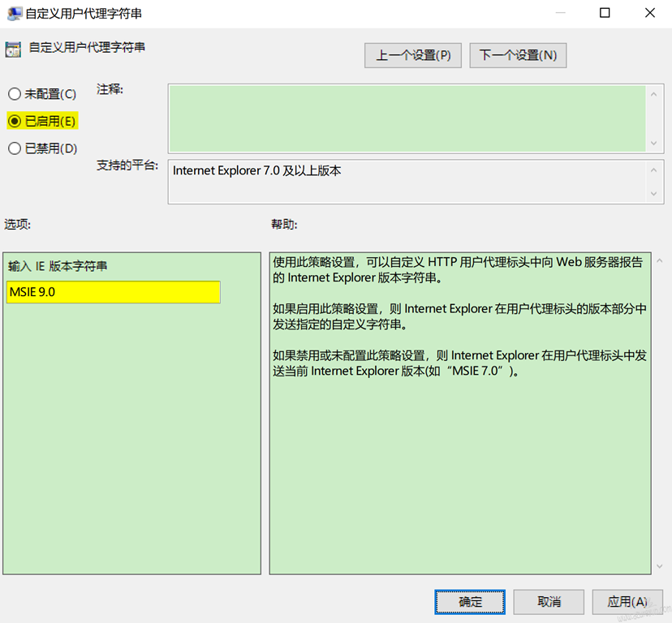Viewport: 672px width, 623px height.
Task: Click inside the 注释 comment text area
Action: point(407,118)
